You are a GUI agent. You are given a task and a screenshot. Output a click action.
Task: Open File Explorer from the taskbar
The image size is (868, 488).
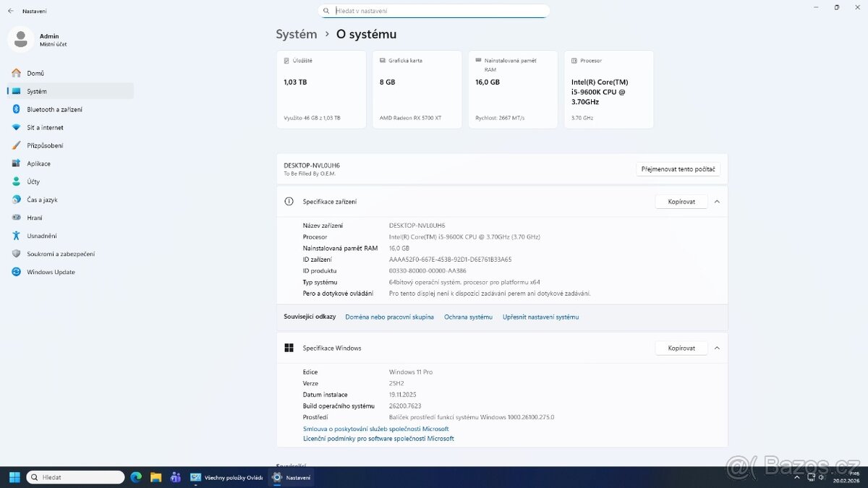156,477
